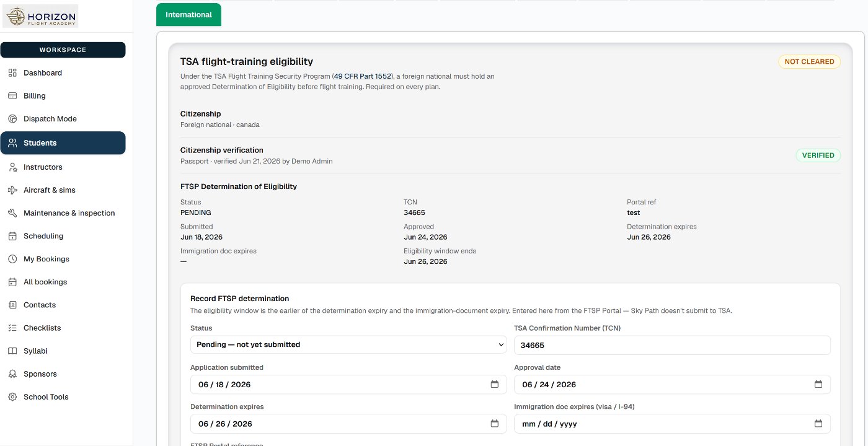Open School Tools
The height and width of the screenshot is (446, 868).
(x=63, y=397)
